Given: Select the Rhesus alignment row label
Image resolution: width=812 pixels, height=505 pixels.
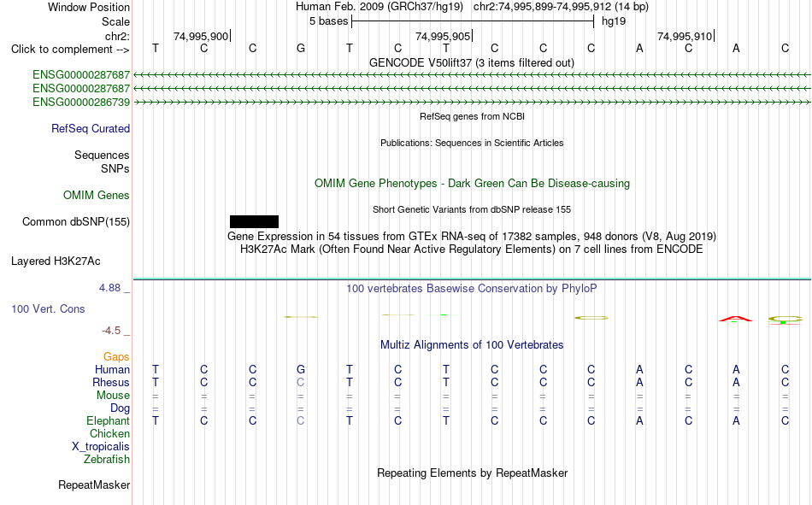Looking at the screenshot, I should (111, 382).
